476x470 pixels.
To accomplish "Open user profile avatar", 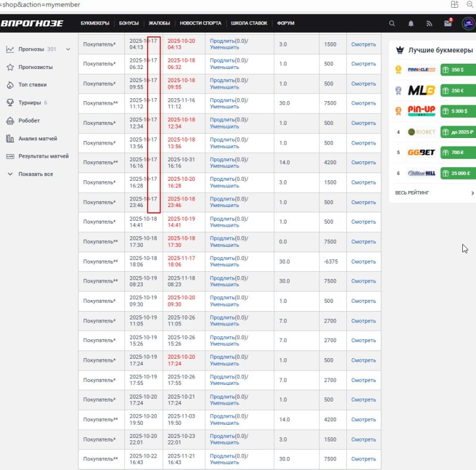I will click(468, 23).
